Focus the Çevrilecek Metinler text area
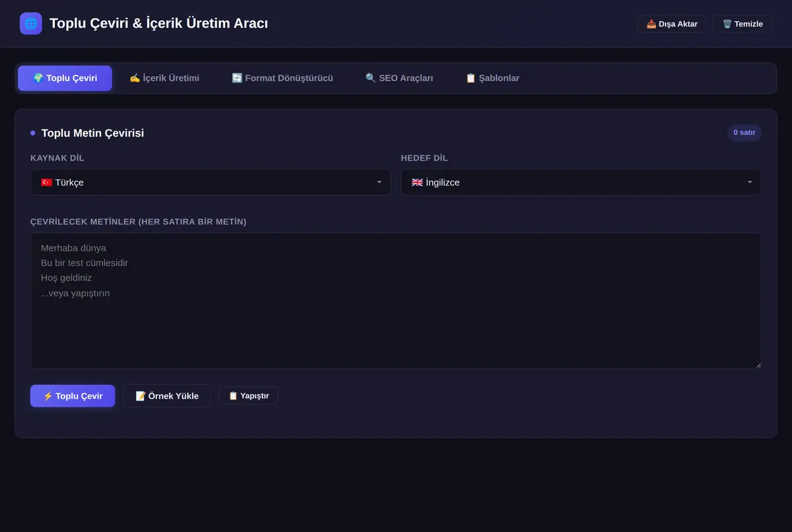This screenshot has height=532, width=792. (x=396, y=300)
